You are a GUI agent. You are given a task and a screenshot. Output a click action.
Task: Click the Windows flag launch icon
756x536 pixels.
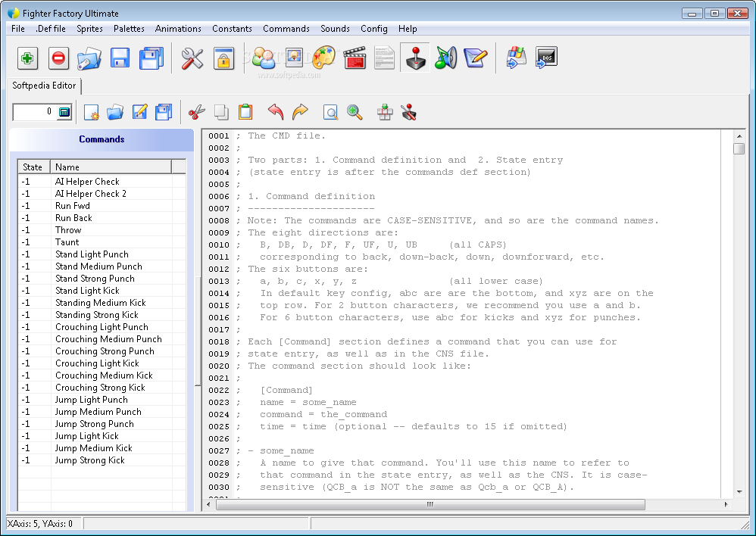pyautogui.click(x=517, y=58)
